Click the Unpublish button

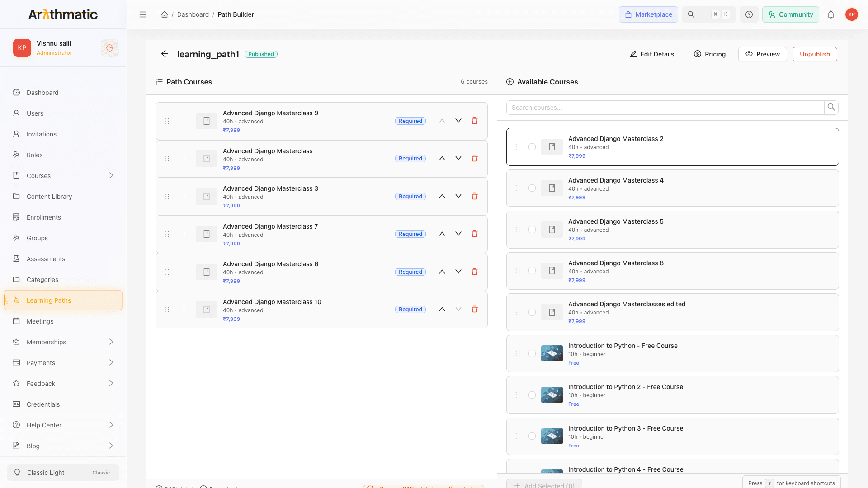(815, 54)
